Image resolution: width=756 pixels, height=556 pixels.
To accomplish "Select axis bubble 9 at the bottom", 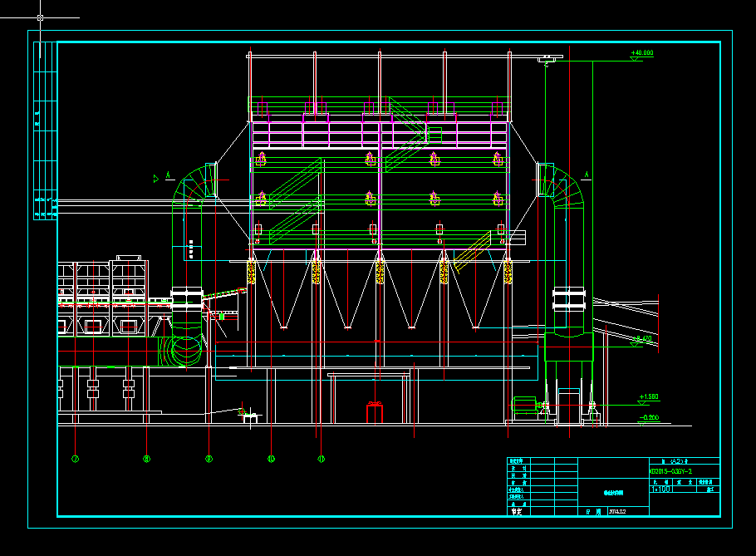I will coord(209,459).
